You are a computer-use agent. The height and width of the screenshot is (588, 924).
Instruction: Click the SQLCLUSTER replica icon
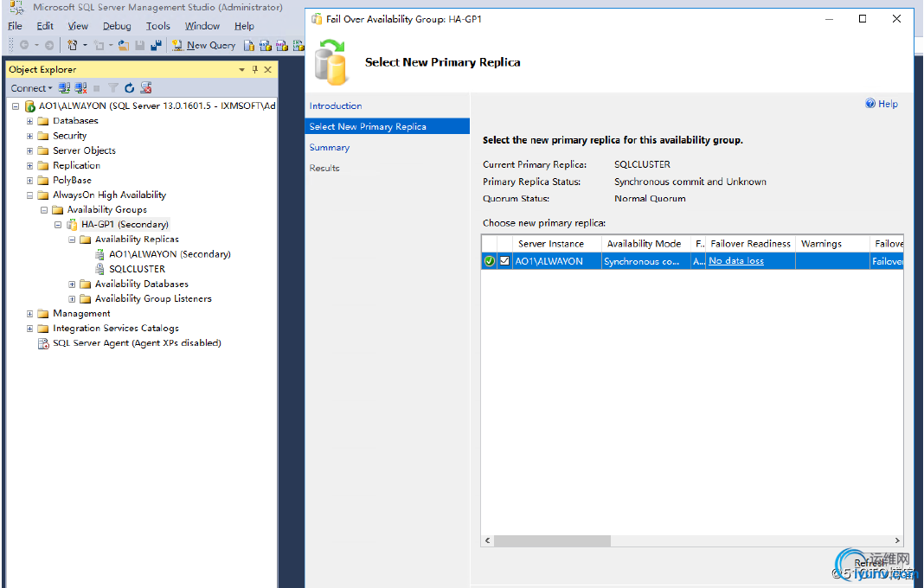tap(100, 269)
